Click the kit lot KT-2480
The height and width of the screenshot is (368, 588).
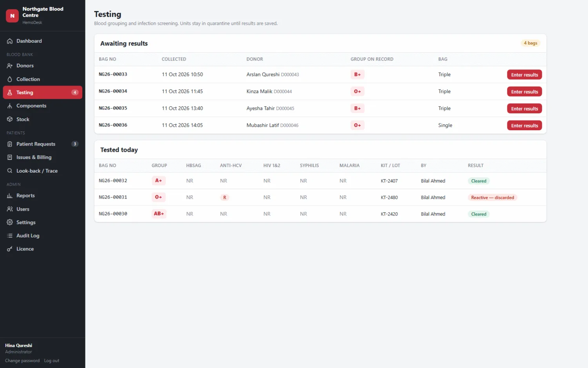click(389, 198)
